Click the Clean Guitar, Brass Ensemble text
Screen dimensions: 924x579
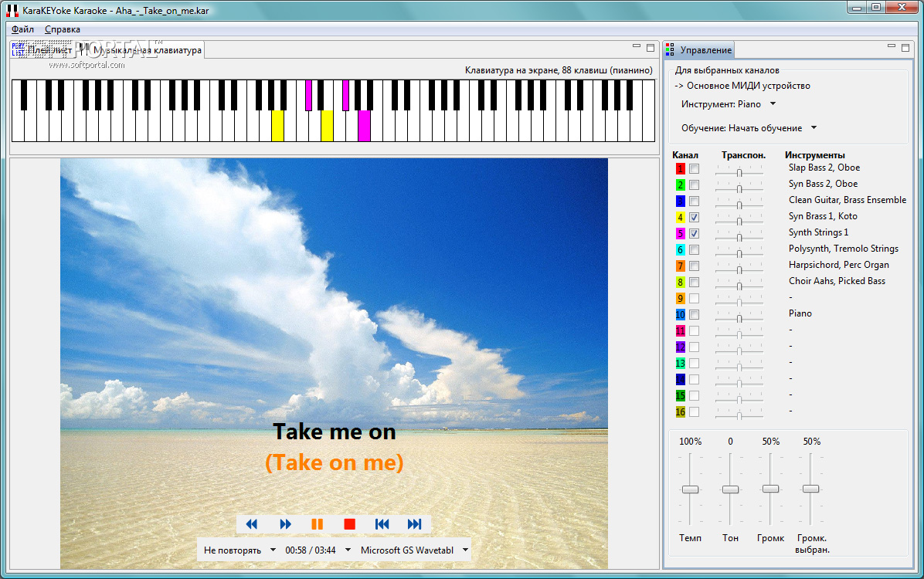[848, 200]
